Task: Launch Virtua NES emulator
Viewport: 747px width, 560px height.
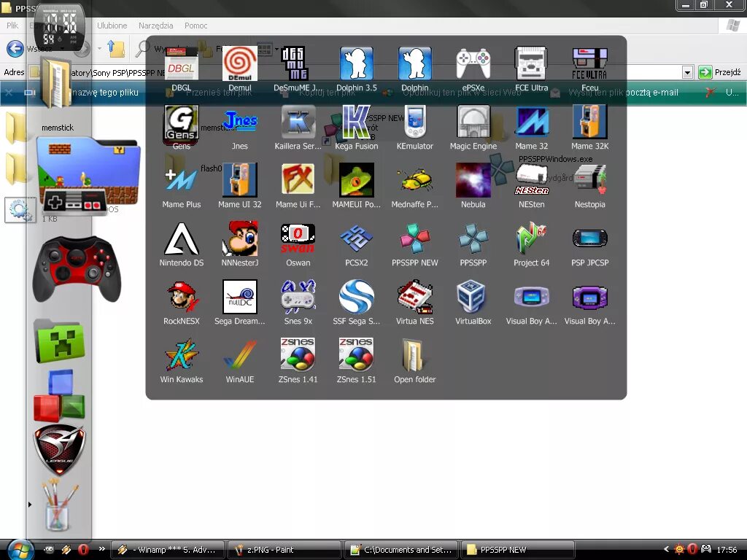Action: tap(415, 297)
